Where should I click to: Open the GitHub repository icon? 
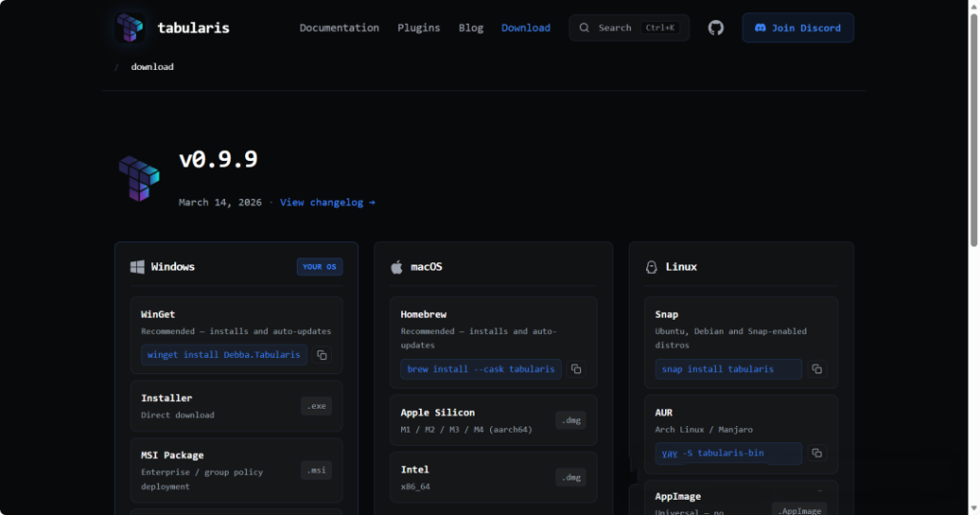(x=716, y=28)
